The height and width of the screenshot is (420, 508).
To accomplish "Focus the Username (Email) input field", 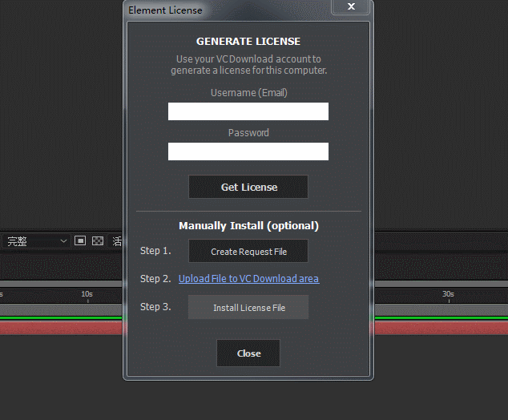I will (248, 111).
